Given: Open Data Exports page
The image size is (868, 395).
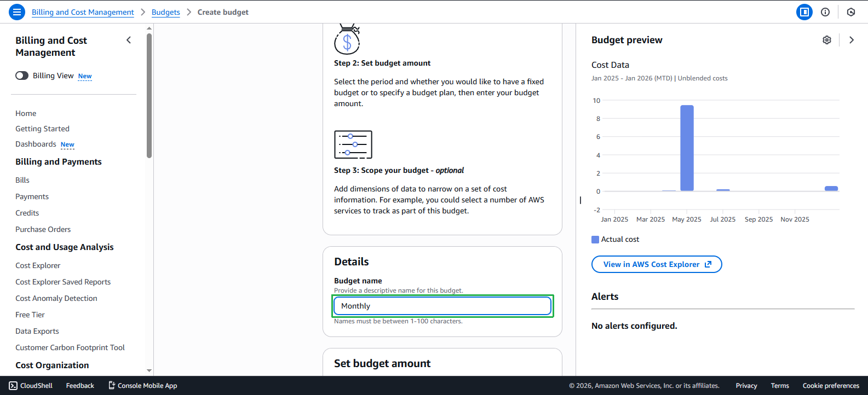Looking at the screenshot, I should [x=37, y=331].
